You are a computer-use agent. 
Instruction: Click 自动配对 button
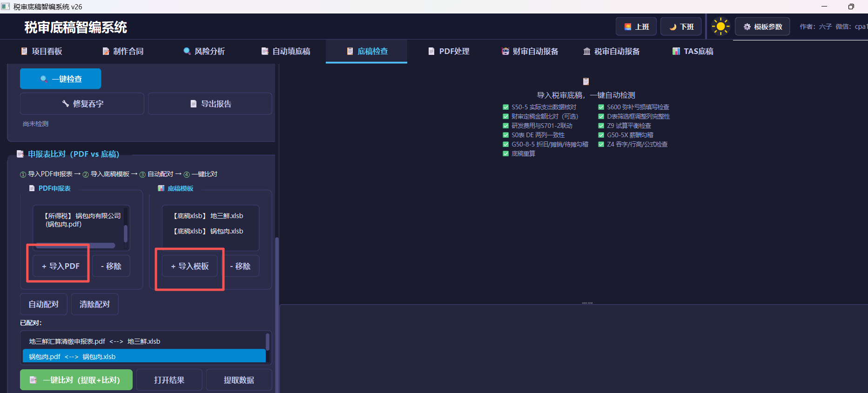[44, 304]
